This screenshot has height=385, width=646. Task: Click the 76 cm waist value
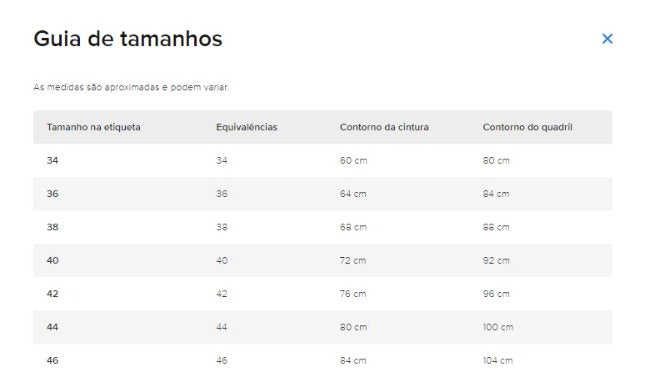tap(353, 294)
